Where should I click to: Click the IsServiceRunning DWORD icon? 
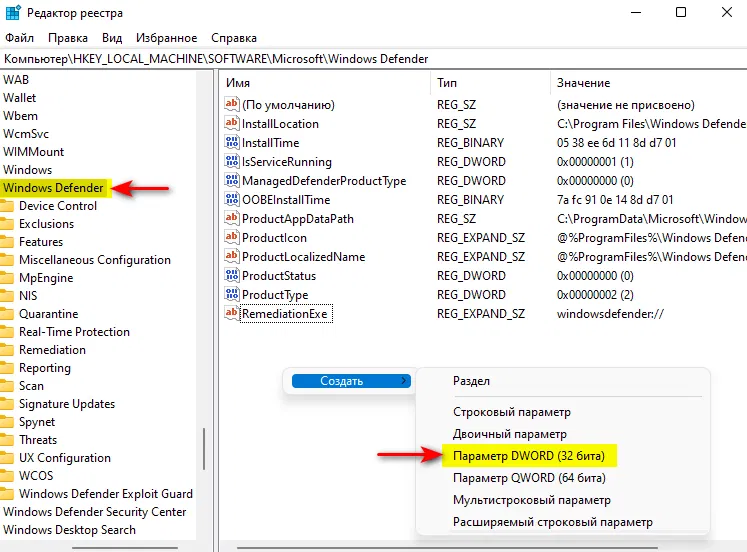click(232, 161)
